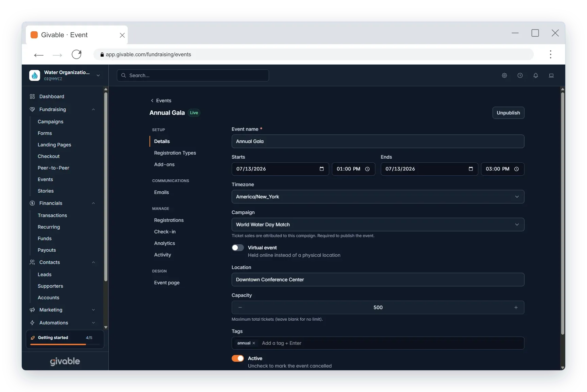Open the Water Organization switcher dropdown
The width and height of the screenshot is (587, 392).
(x=65, y=75)
